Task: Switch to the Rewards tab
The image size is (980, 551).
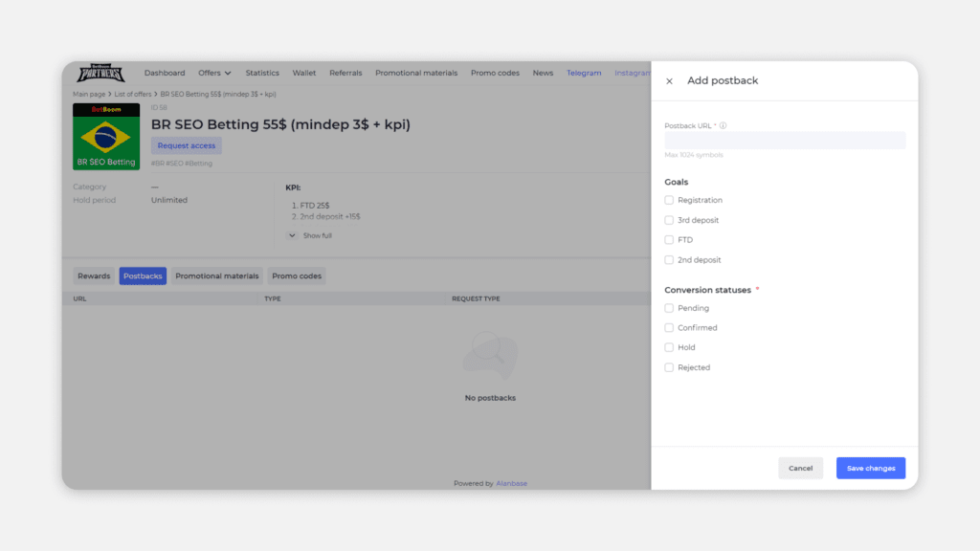Action: [x=94, y=276]
